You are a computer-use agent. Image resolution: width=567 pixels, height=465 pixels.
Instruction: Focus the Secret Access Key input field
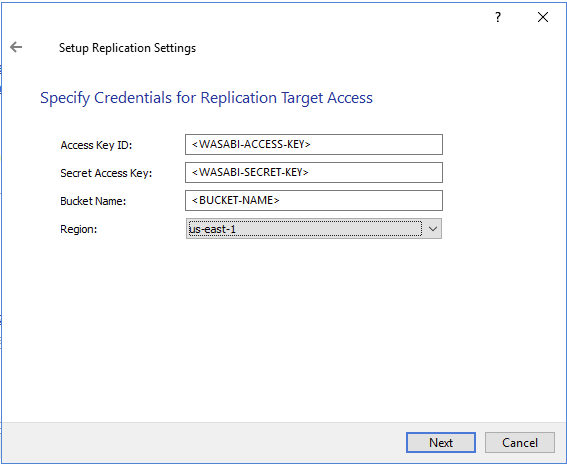coord(314,172)
